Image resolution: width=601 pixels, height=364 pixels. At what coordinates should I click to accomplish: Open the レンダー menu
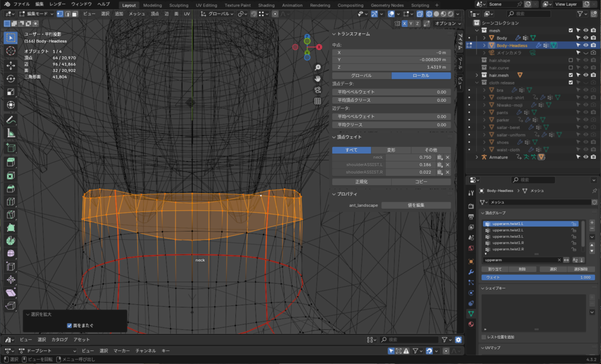tap(58, 4)
